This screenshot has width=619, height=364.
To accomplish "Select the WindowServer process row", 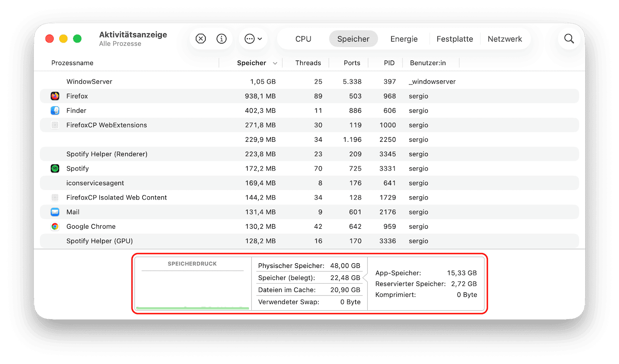I will click(x=89, y=81).
